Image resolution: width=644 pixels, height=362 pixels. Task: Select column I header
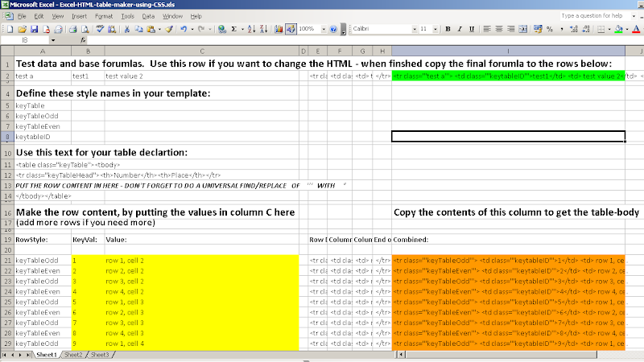pyautogui.click(x=508, y=51)
